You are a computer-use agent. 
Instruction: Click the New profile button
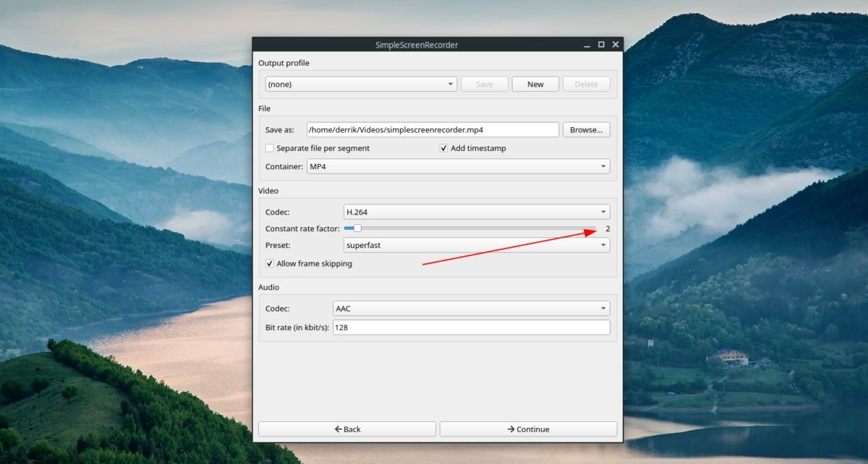tap(535, 85)
